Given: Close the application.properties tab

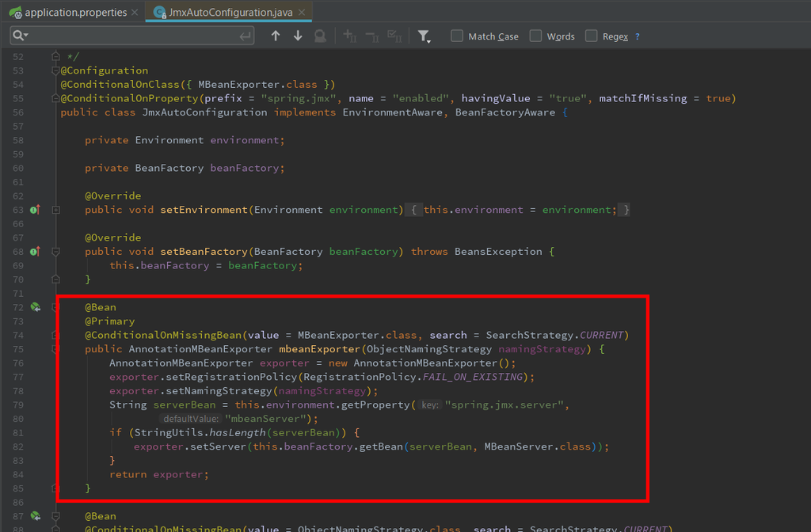Looking at the screenshot, I should [x=135, y=12].
